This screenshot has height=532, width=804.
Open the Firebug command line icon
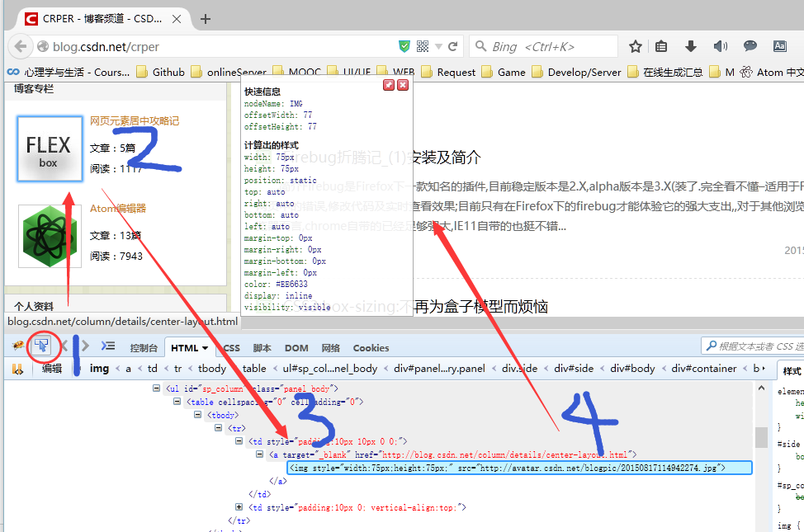click(x=107, y=346)
